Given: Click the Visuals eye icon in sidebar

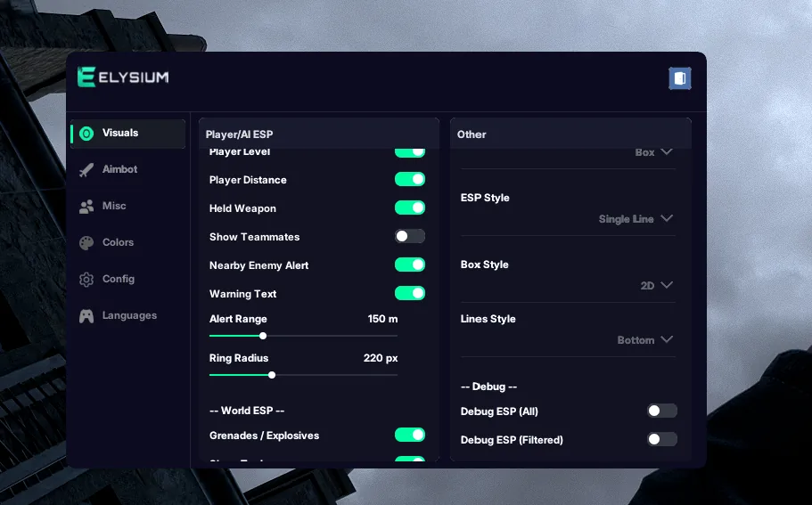Looking at the screenshot, I should coord(86,134).
